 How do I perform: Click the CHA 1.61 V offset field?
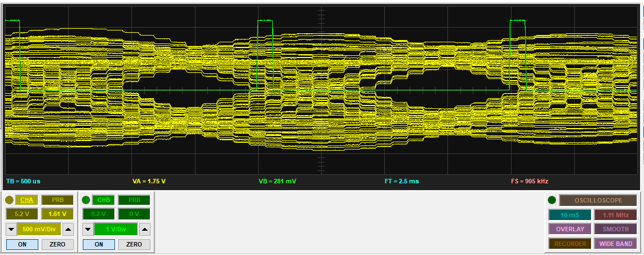point(57,214)
